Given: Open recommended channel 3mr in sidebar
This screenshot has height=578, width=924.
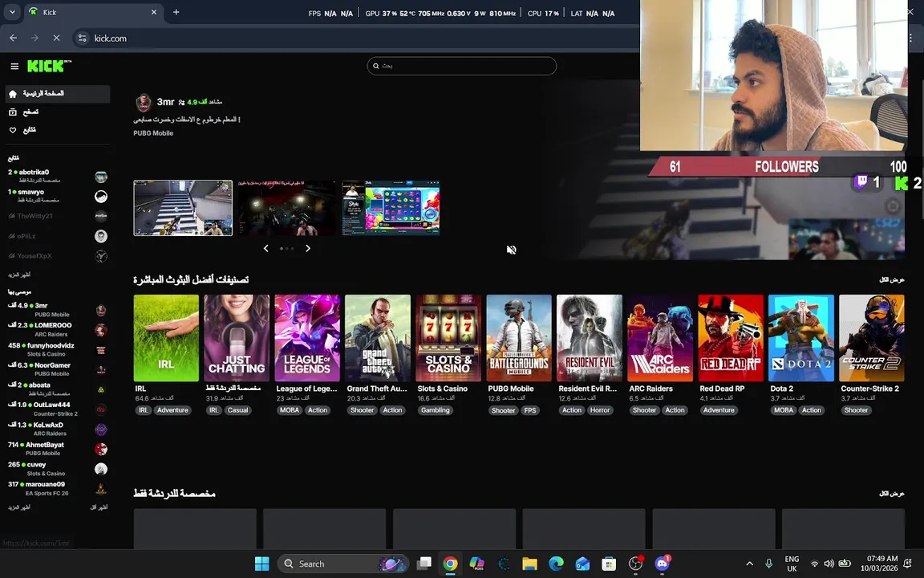Looking at the screenshot, I should pyautogui.click(x=58, y=310).
